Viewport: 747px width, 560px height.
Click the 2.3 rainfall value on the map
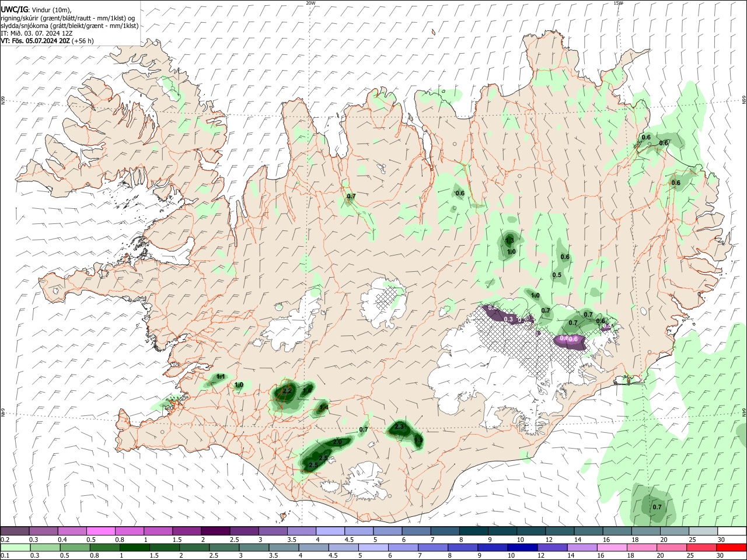pyautogui.click(x=399, y=427)
